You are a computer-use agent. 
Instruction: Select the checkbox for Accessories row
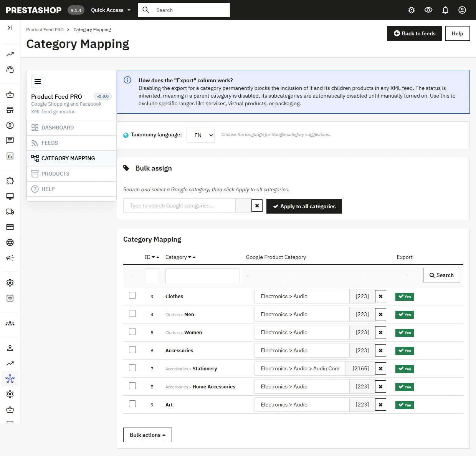132,350
